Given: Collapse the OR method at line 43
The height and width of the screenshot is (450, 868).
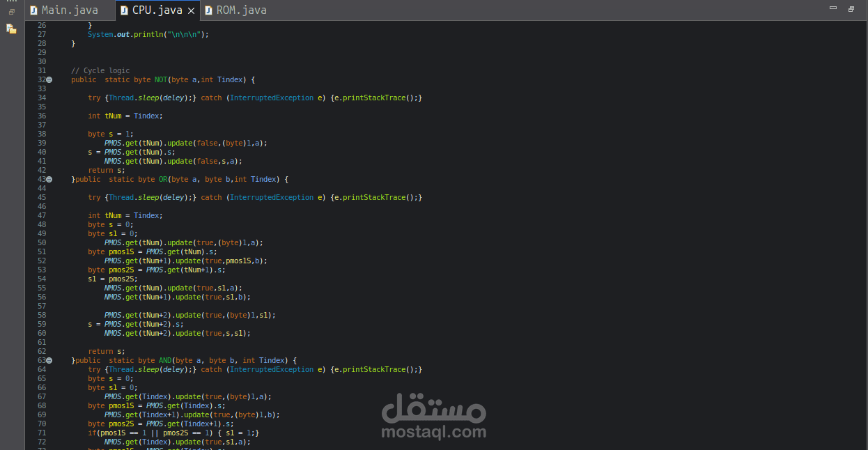Looking at the screenshot, I should click(x=49, y=180).
